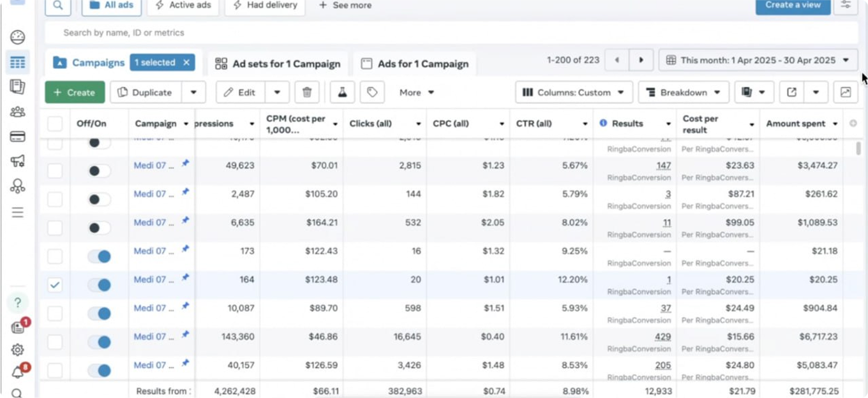
Task: Click the Create a view button
Action: [x=793, y=5]
